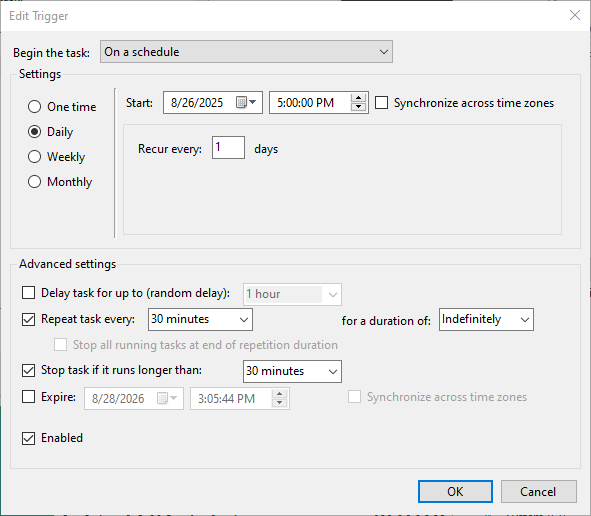
Task: Click the Recur every days field
Action: coord(228,147)
